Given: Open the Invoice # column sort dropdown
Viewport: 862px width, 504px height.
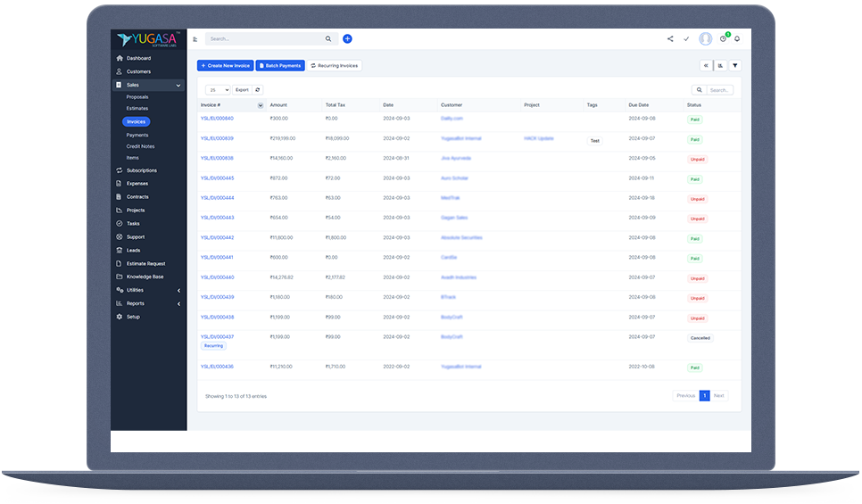Looking at the screenshot, I should click(260, 105).
